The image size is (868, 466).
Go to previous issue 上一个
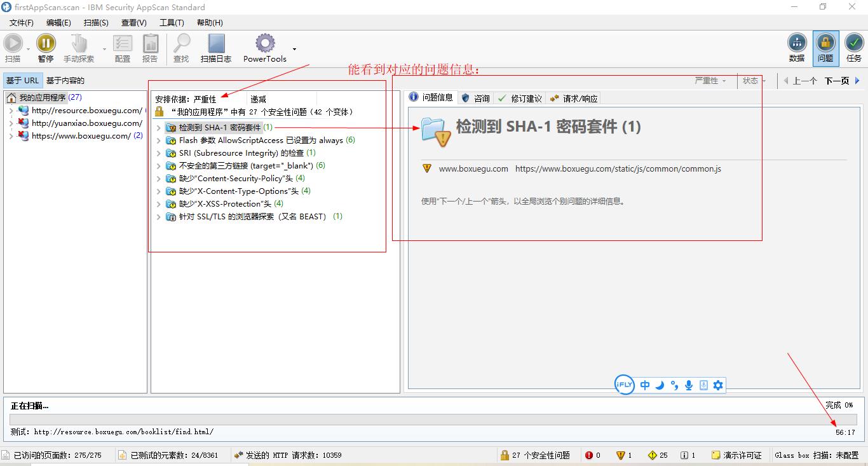click(801, 81)
